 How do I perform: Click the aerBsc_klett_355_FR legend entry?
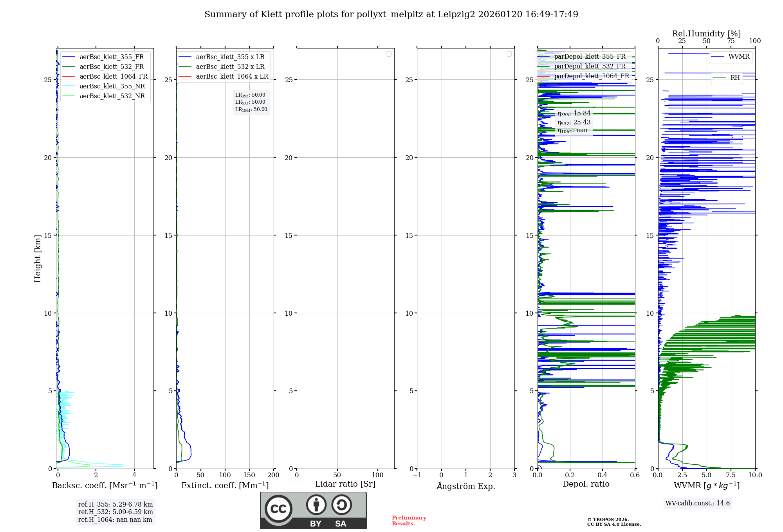point(112,57)
